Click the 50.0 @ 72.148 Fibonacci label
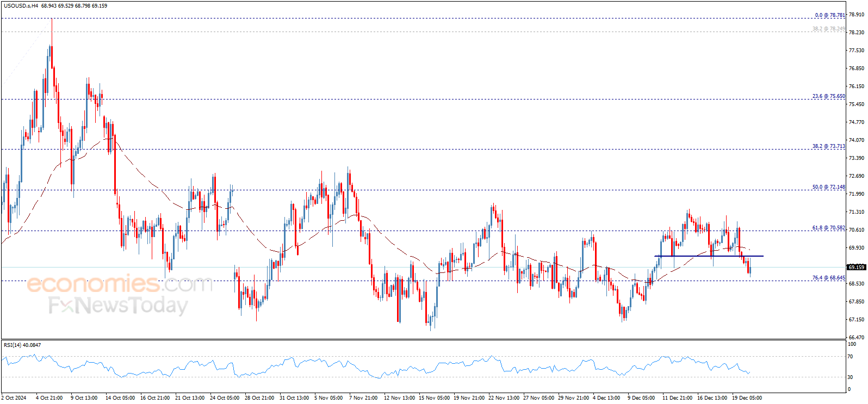This screenshot has height=404, width=868. pyautogui.click(x=829, y=187)
